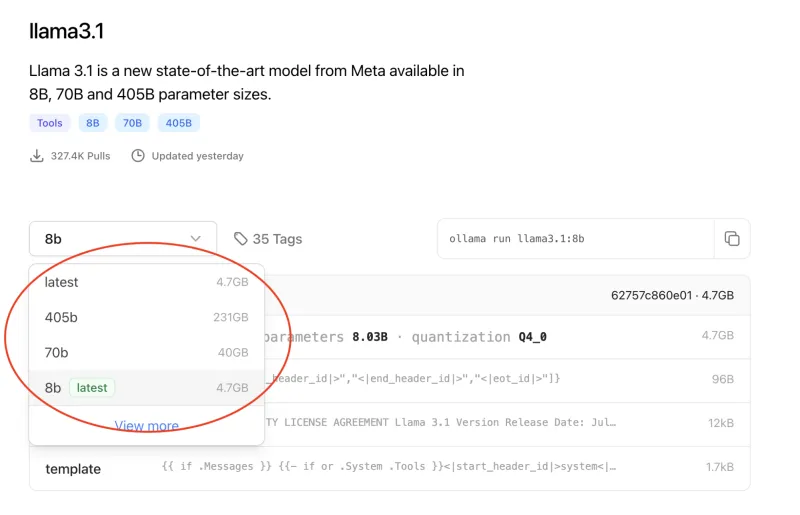The width and height of the screenshot is (800, 515).
Task: Click the tag icon beside 35 Tags
Action: [241, 239]
